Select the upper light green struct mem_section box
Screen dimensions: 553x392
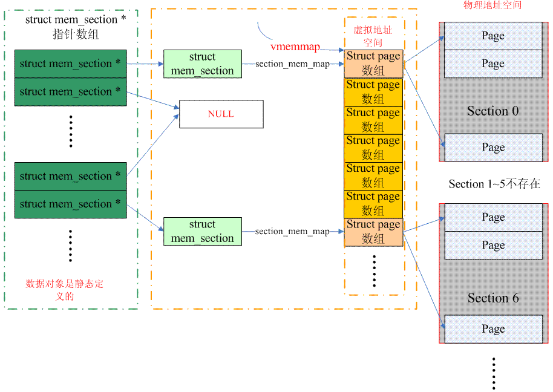tap(202, 64)
